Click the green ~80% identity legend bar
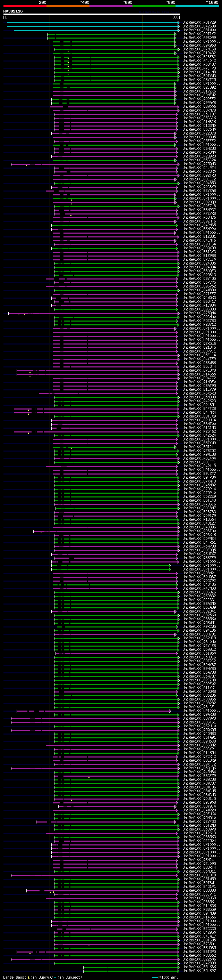The height and width of the screenshot is (980, 222). [x=154, y=6]
